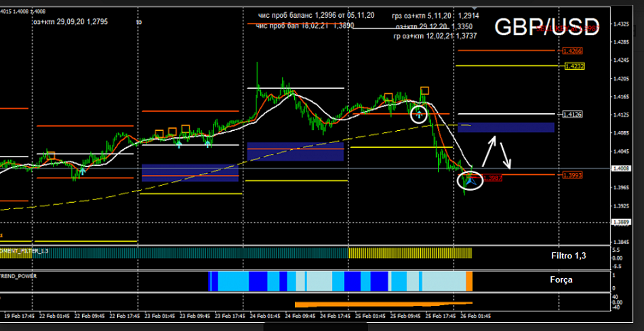644x331 pixels.
Task: Click the orange 1.3993 level label
Action: [x=572, y=175]
